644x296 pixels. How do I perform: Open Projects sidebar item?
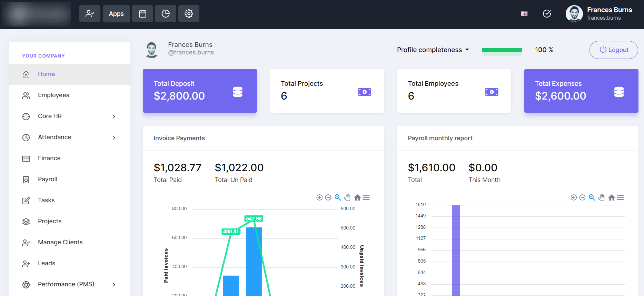[70, 221]
